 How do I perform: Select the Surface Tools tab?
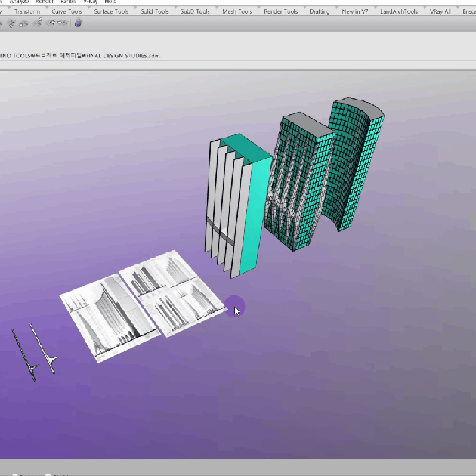(x=111, y=11)
